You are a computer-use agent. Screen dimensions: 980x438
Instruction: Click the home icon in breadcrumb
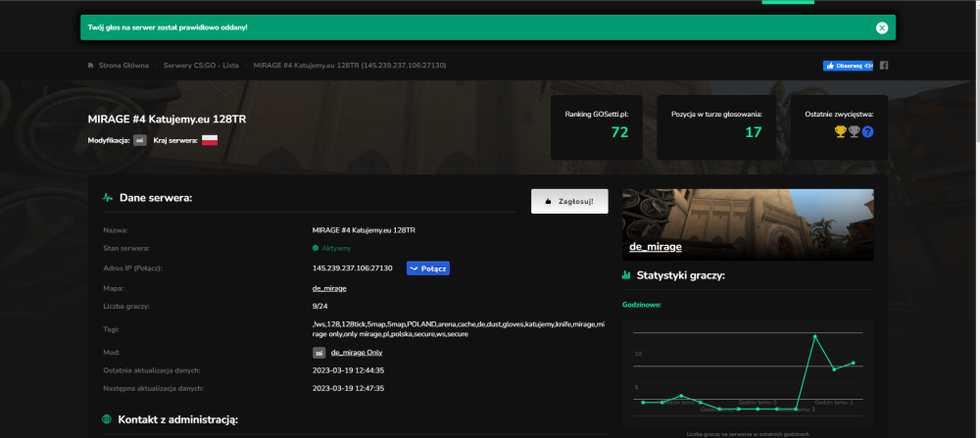(x=90, y=65)
